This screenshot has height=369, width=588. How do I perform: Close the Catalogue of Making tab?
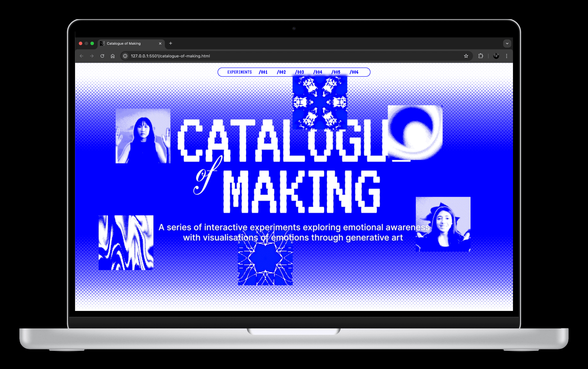160,44
